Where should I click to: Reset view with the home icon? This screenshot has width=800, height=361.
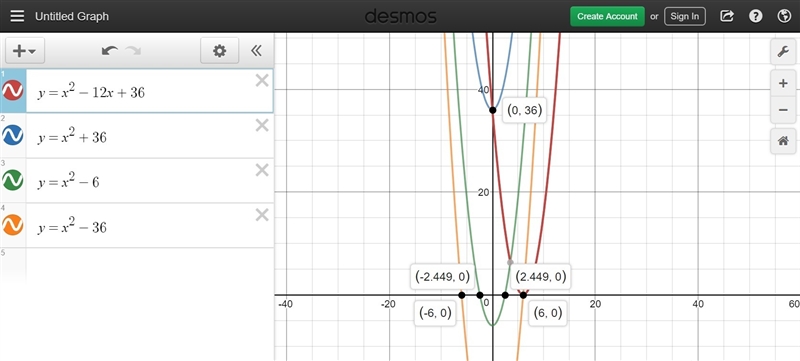coord(783,141)
